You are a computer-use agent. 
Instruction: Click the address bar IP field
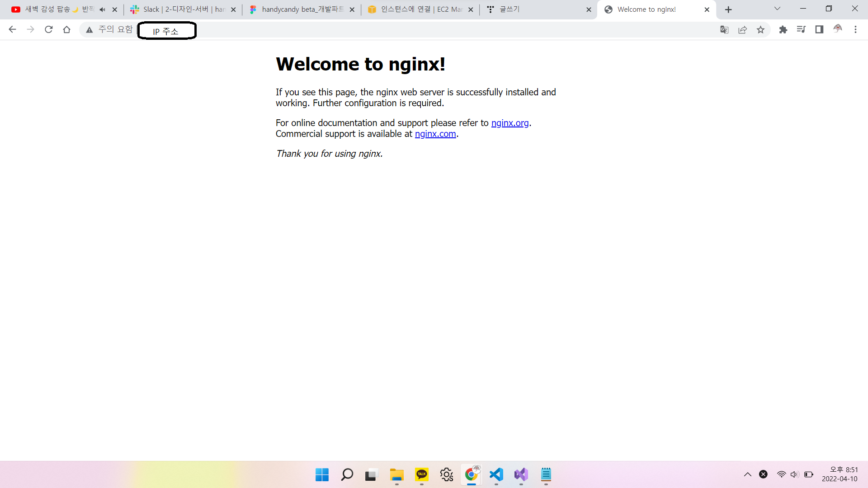[x=166, y=31]
